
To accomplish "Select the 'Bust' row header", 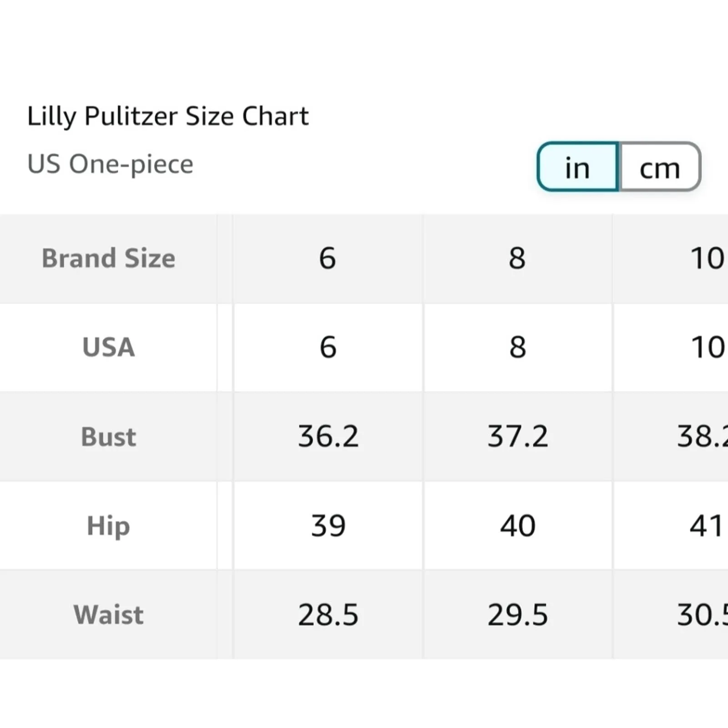I will [x=109, y=436].
